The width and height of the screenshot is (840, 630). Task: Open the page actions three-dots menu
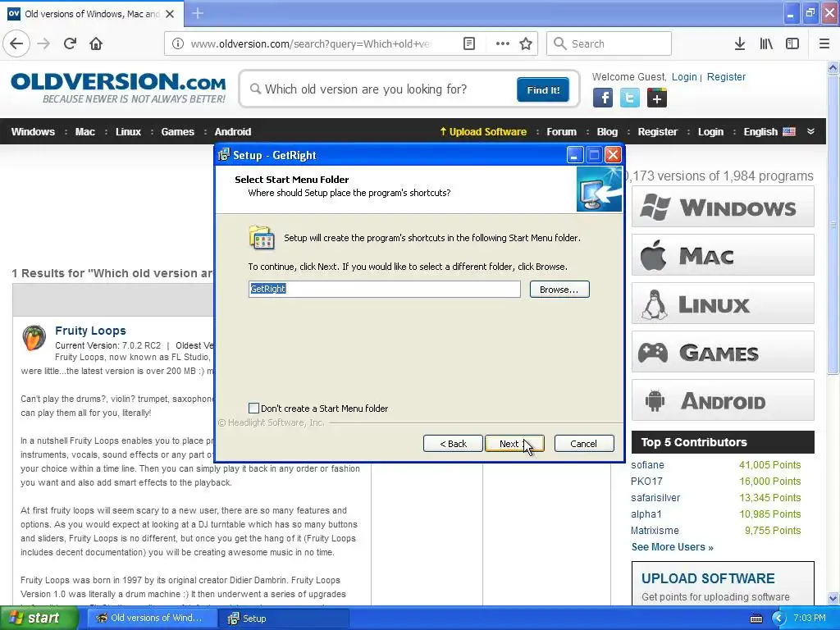coord(503,43)
